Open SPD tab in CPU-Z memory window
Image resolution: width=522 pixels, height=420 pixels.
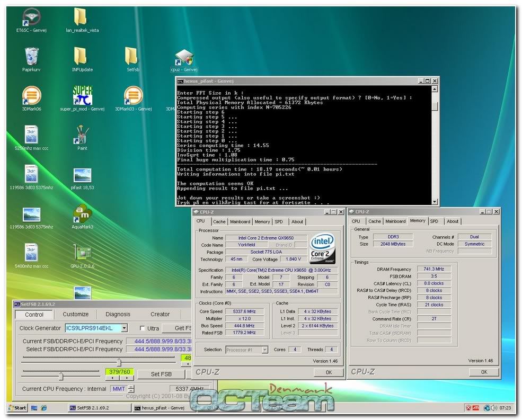pyautogui.click(x=434, y=221)
